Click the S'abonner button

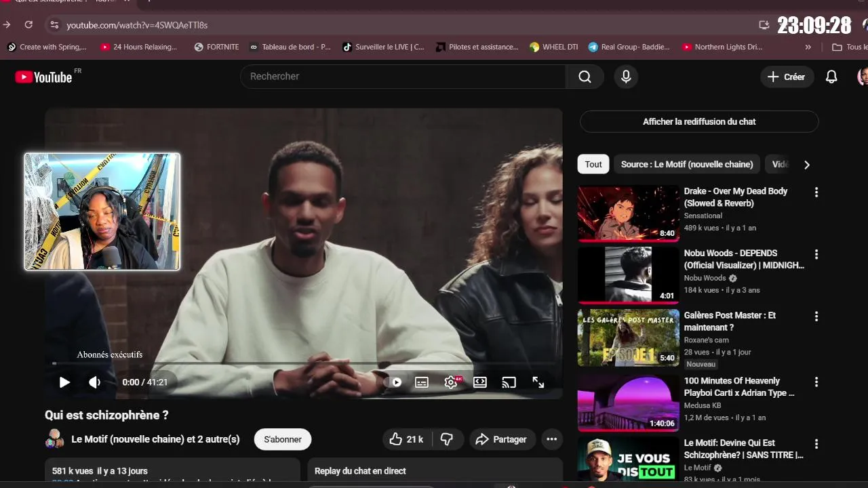pos(283,439)
